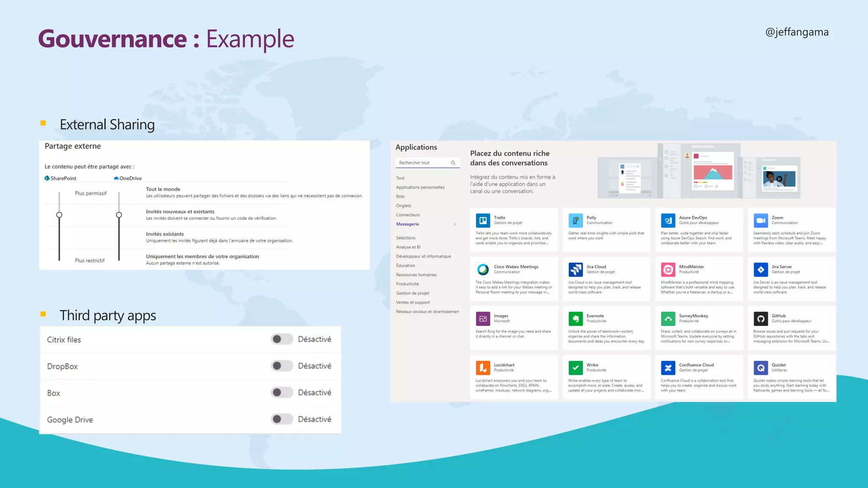Click the Trello card title
The width and height of the screenshot is (868, 488).
click(x=500, y=218)
